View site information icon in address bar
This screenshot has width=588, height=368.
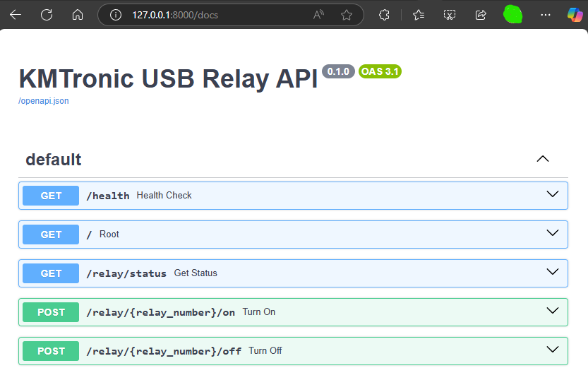[x=116, y=15]
